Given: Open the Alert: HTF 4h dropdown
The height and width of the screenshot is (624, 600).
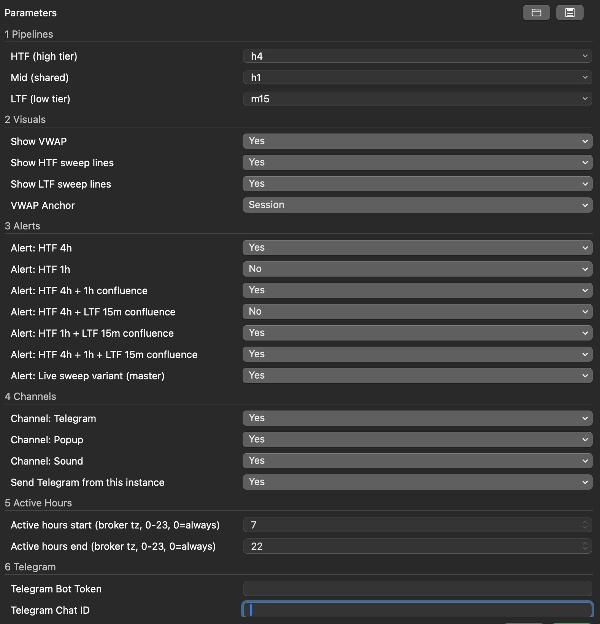Looking at the screenshot, I should tap(418, 248).
